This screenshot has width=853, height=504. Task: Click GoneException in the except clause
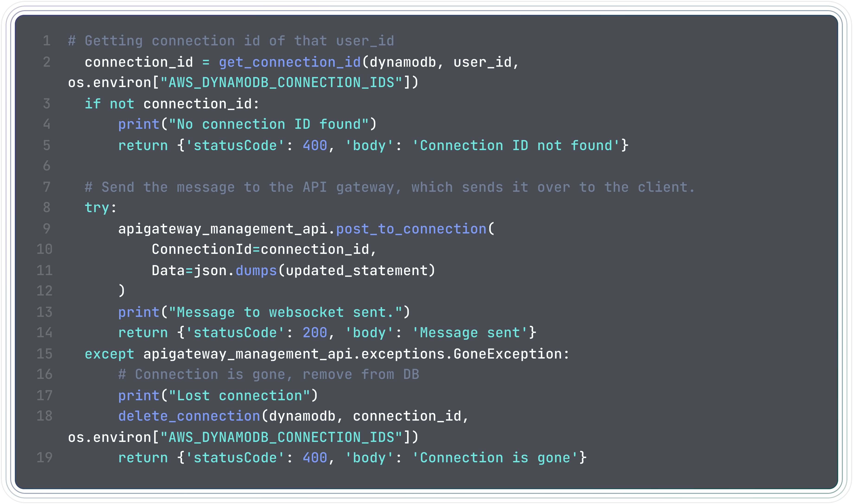click(x=508, y=354)
